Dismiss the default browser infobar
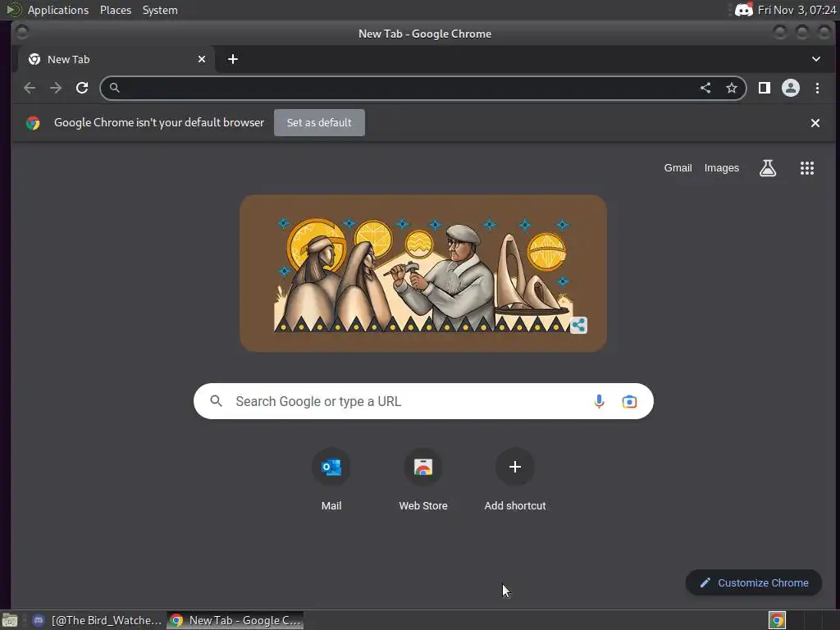The width and height of the screenshot is (840, 630). [x=815, y=123]
